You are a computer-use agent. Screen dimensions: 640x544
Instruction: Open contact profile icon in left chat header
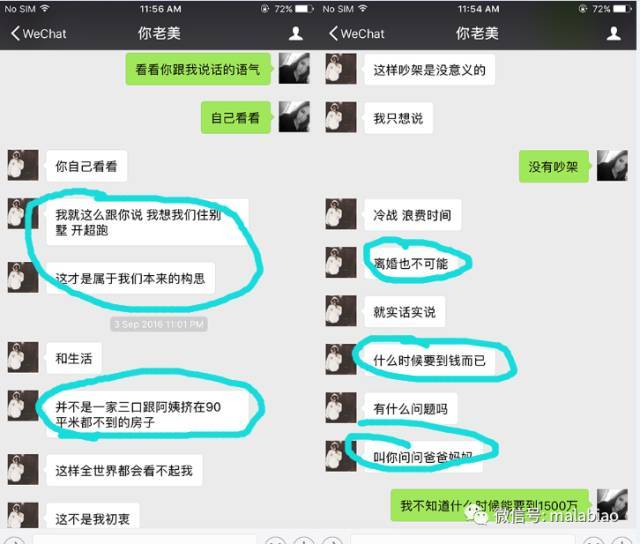296,33
